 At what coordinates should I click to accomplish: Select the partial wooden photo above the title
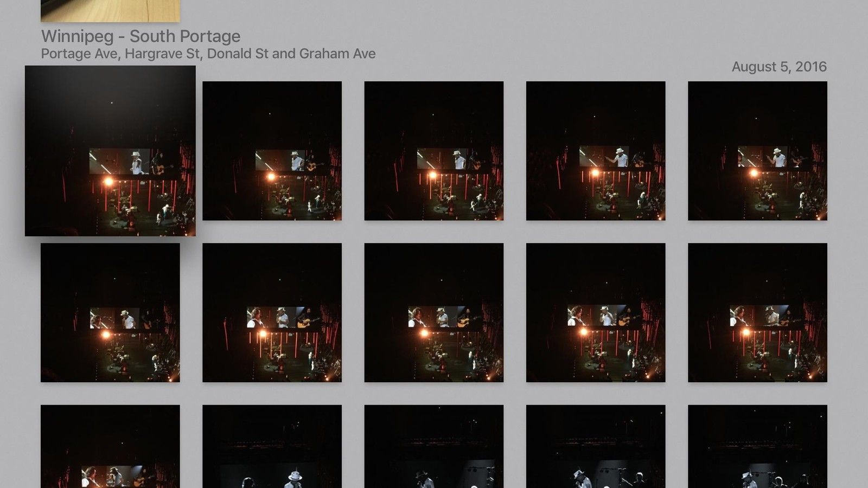point(110,10)
